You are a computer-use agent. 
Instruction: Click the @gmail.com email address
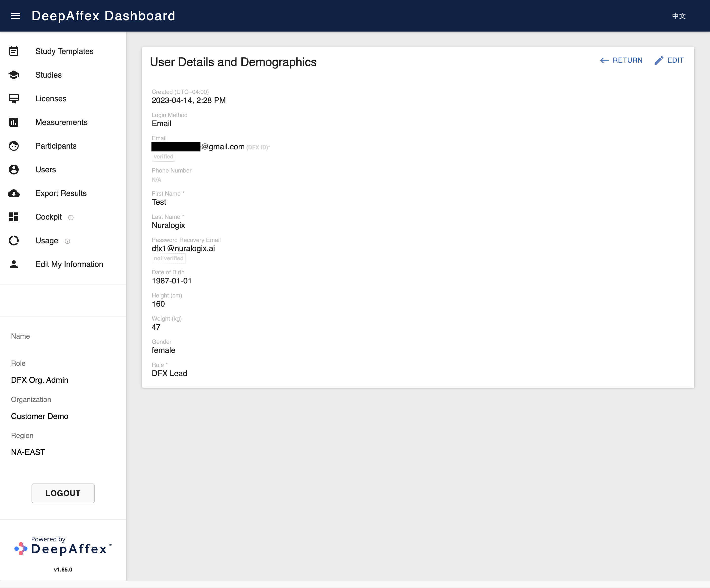pos(198,147)
